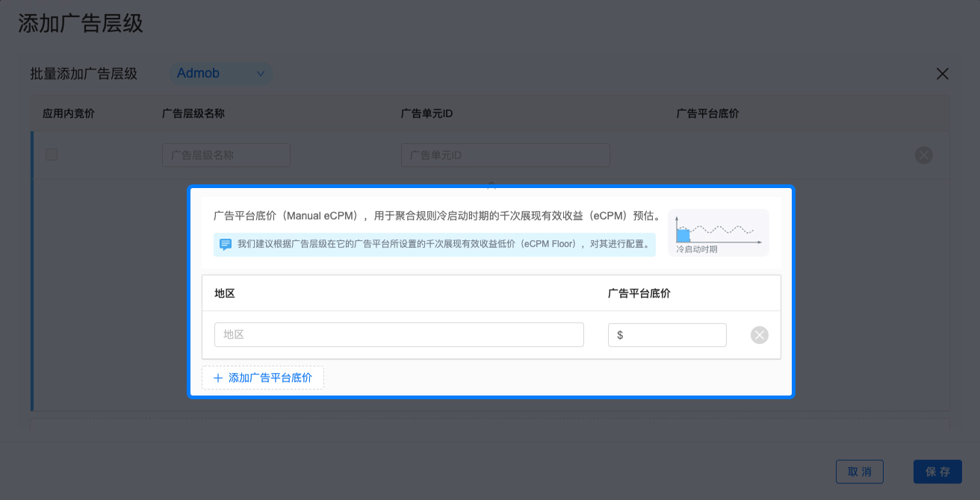Remove the ad tier row

tap(924, 155)
